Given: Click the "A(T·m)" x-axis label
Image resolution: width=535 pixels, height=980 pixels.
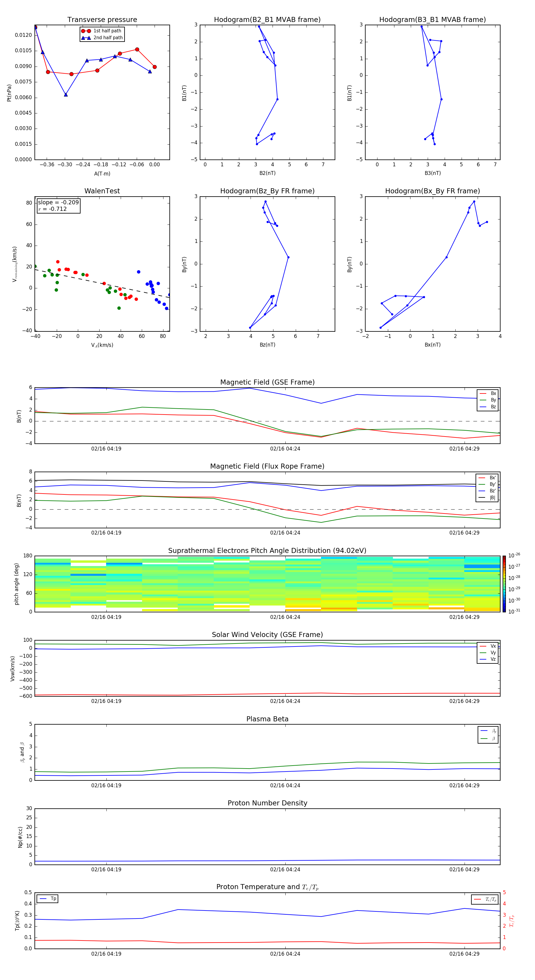Looking at the screenshot, I should tap(102, 174).
